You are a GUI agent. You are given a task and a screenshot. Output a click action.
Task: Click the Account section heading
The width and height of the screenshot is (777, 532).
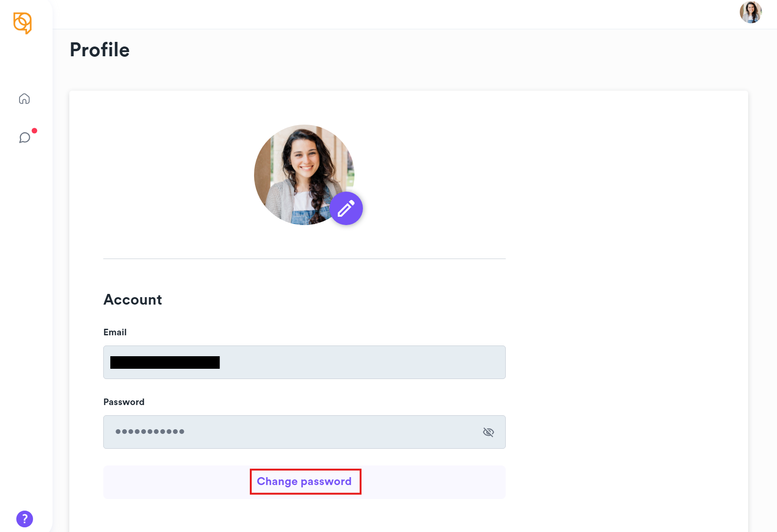(x=133, y=299)
